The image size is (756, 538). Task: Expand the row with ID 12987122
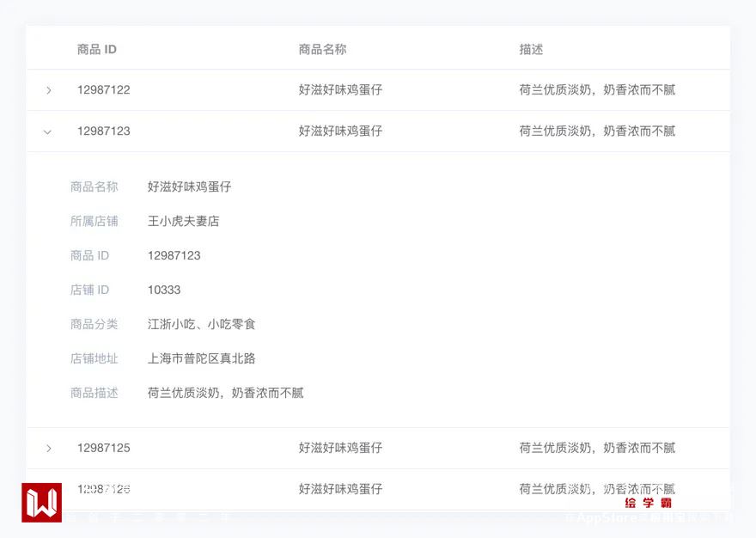click(x=49, y=90)
